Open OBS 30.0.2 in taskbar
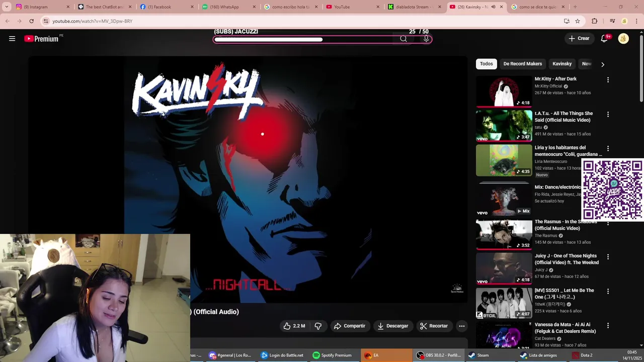The image size is (644, 362). point(439,355)
